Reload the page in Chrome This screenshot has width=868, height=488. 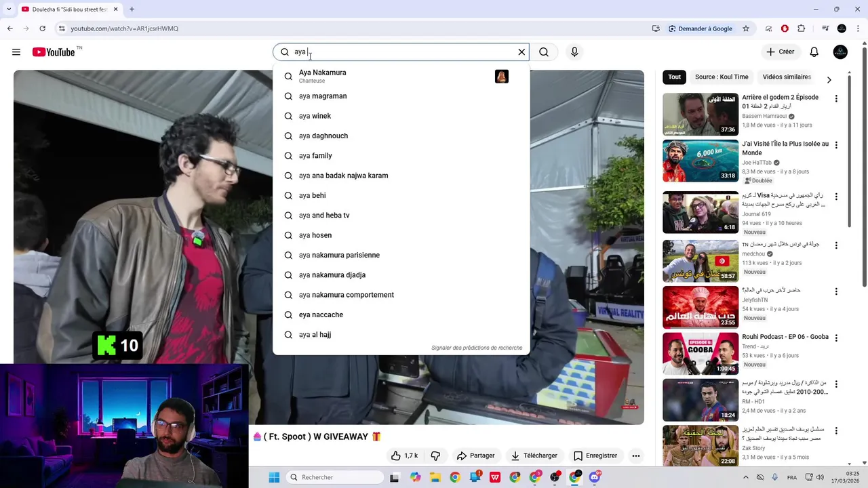tap(42, 28)
